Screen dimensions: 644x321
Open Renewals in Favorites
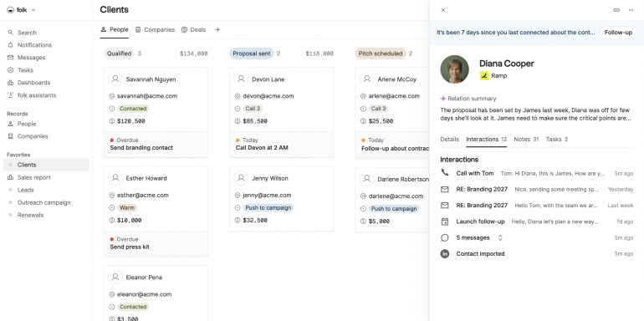(30, 215)
